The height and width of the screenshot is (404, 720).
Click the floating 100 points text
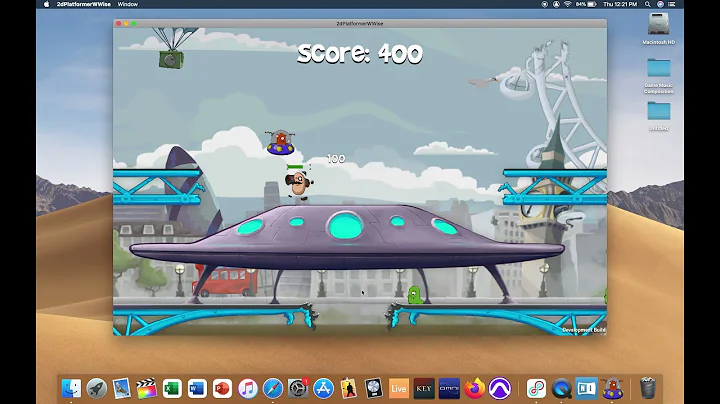point(336,159)
